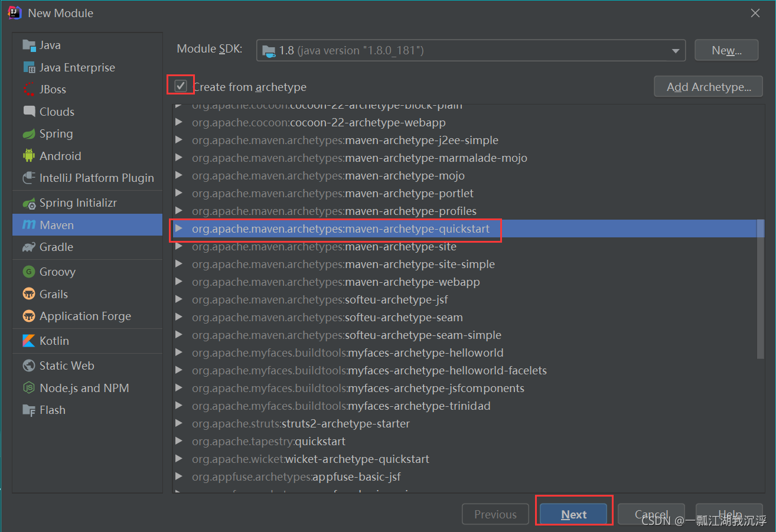776x532 pixels.
Task: Click the SDK folder icon in combo box
Action: [269, 51]
